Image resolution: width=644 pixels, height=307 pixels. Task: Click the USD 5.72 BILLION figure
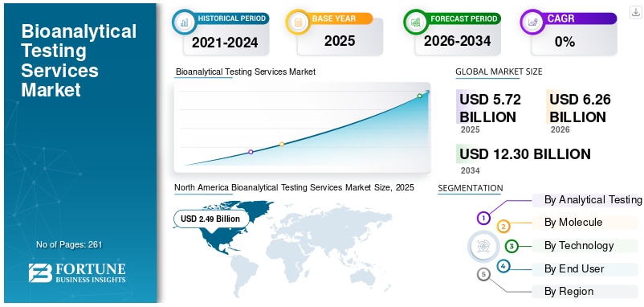(x=490, y=108)
